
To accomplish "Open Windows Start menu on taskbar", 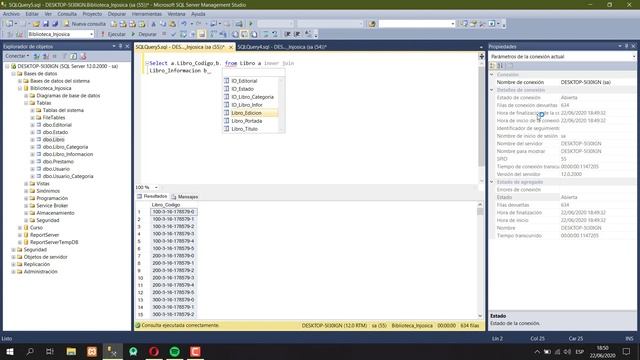I will (10, 351).
